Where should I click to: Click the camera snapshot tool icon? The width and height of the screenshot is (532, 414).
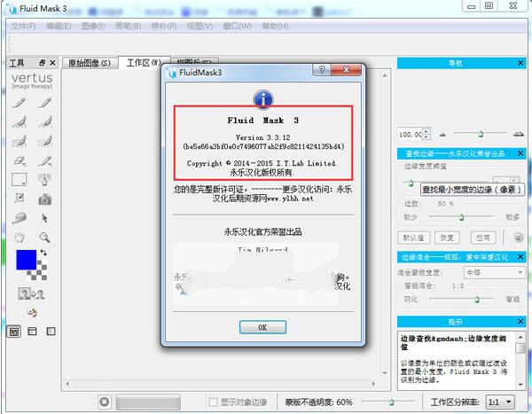coord(44,199)
